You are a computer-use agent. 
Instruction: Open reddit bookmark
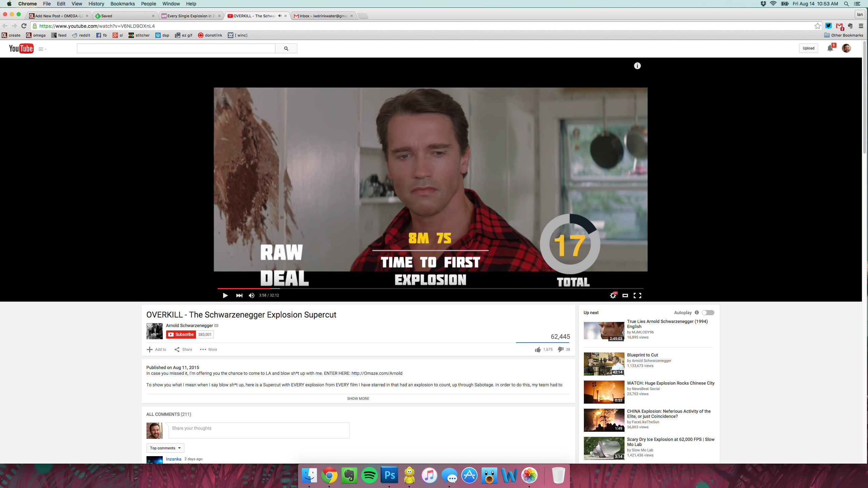(81, 35)
